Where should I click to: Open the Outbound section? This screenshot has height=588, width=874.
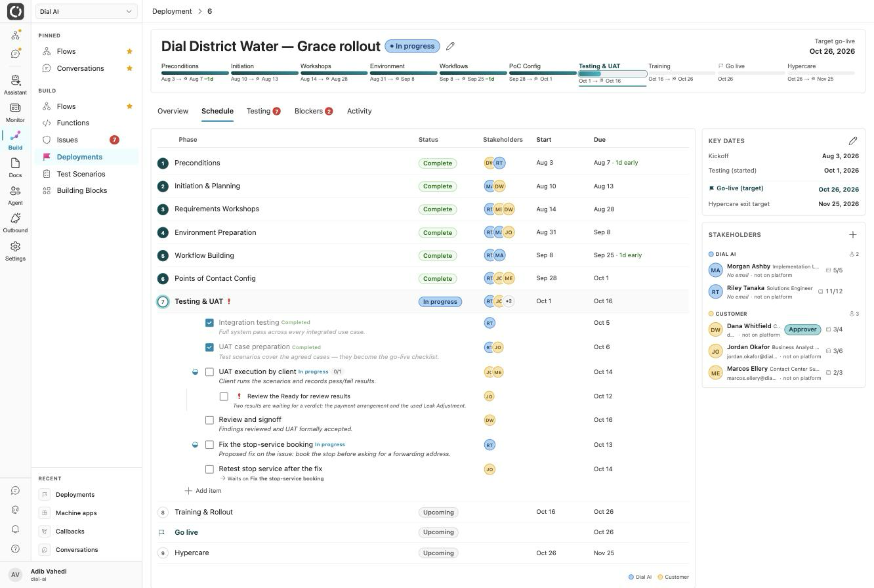[15, 222]
